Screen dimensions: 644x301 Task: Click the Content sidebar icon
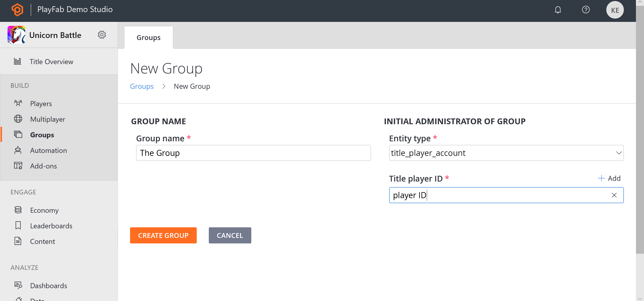click(x=18, y=241)
